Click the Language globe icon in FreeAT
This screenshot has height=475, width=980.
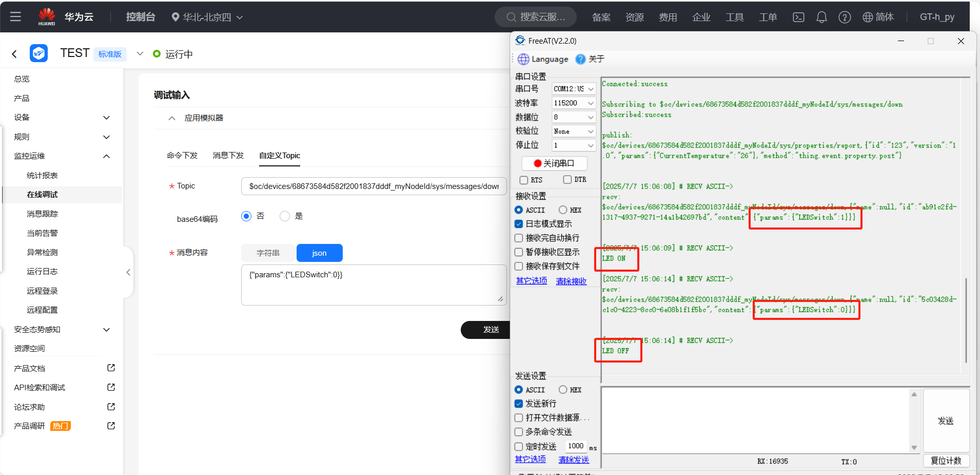[x=523, y=59]
